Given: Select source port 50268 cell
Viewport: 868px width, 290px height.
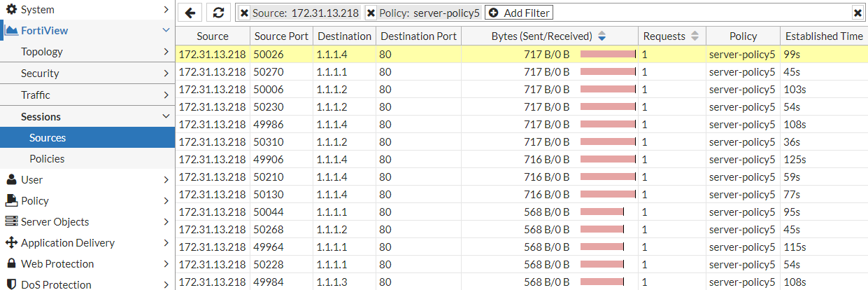Looking at the screenshot, I should click(280, 229).
